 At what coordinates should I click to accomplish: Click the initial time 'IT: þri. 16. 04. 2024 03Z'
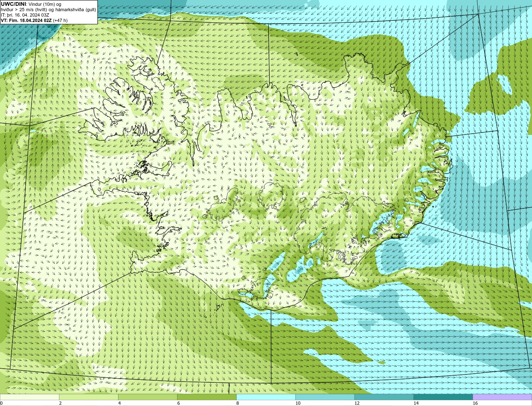click(25, 15)
